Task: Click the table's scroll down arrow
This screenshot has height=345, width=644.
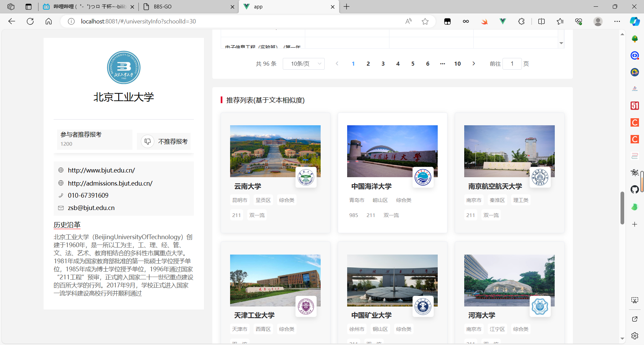Action: [x=561, y=43]
